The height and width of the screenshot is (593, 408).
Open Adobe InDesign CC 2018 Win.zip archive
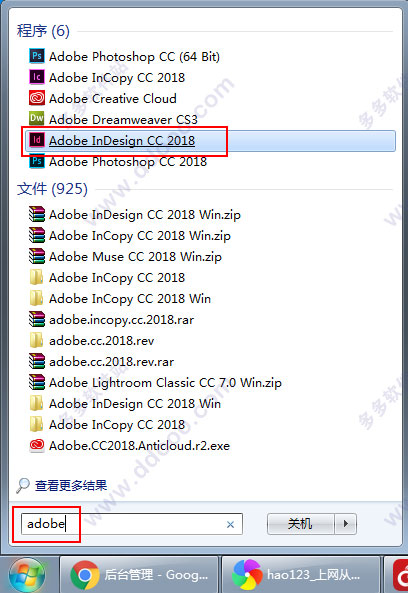click(x=135, y=215)
